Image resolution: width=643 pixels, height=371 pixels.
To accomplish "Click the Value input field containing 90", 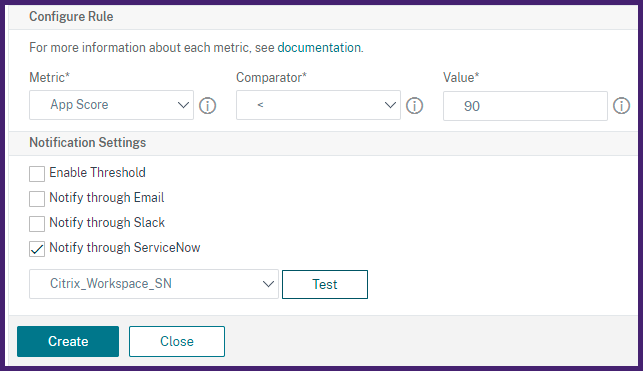I will pos(525,106).
